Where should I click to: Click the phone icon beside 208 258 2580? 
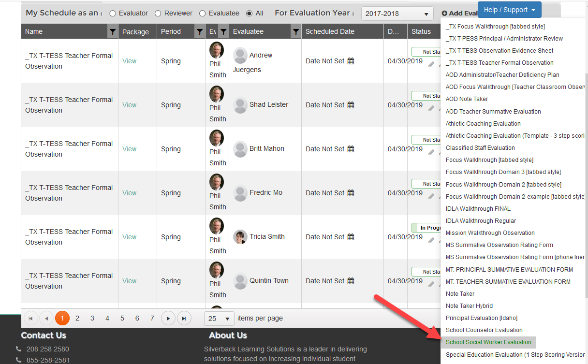click(19, 349)
